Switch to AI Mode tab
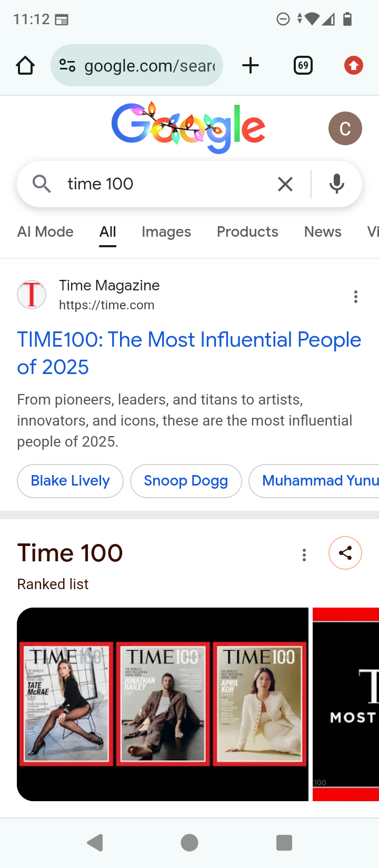The width and height of the screenshot is (379, 868). (x=45, y=232)
